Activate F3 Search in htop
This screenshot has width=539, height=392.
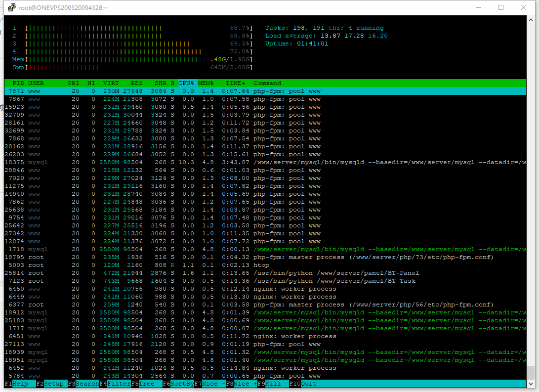pos(83,384)
